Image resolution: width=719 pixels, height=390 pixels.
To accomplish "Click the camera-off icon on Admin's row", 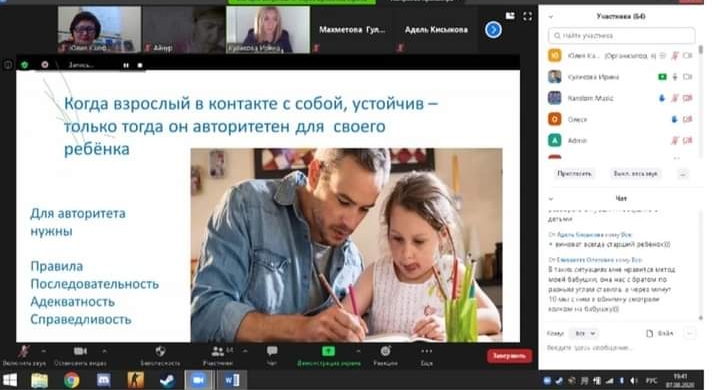I will point(687,140).
